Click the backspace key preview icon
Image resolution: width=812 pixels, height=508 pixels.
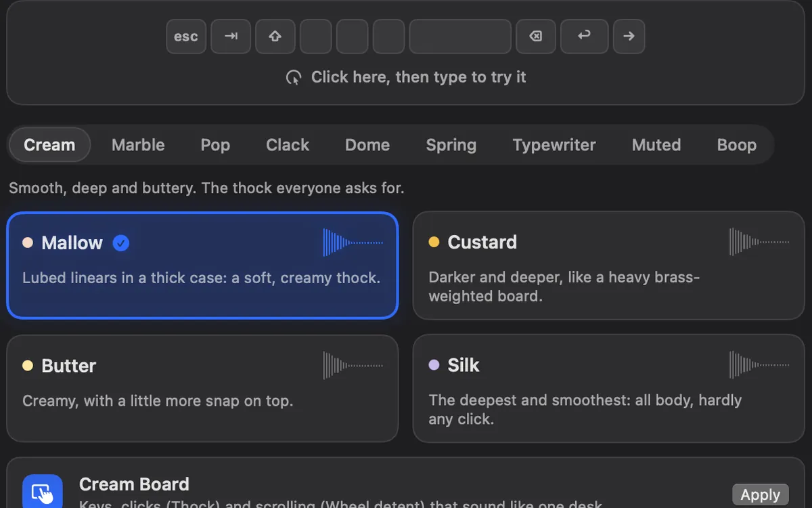(x=535, y=36)
